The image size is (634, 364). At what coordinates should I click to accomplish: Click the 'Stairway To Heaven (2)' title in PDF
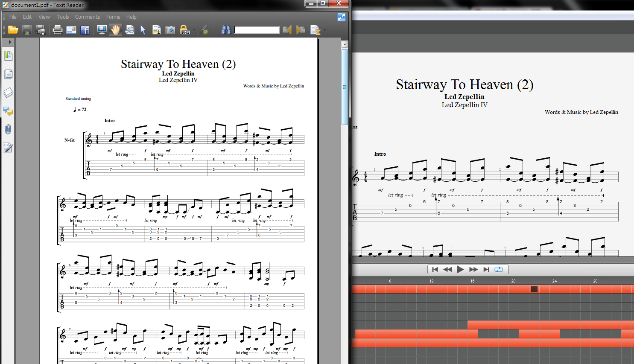click(178, 64)
